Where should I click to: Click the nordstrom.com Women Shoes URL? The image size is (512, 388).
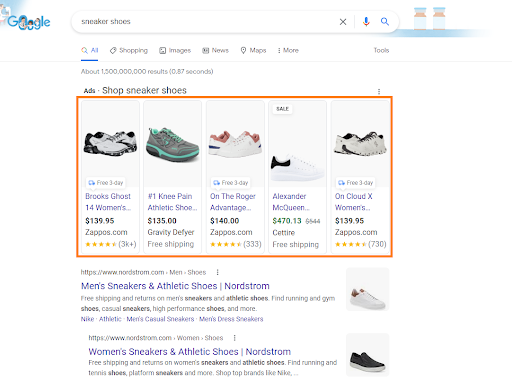coord(156,338)
